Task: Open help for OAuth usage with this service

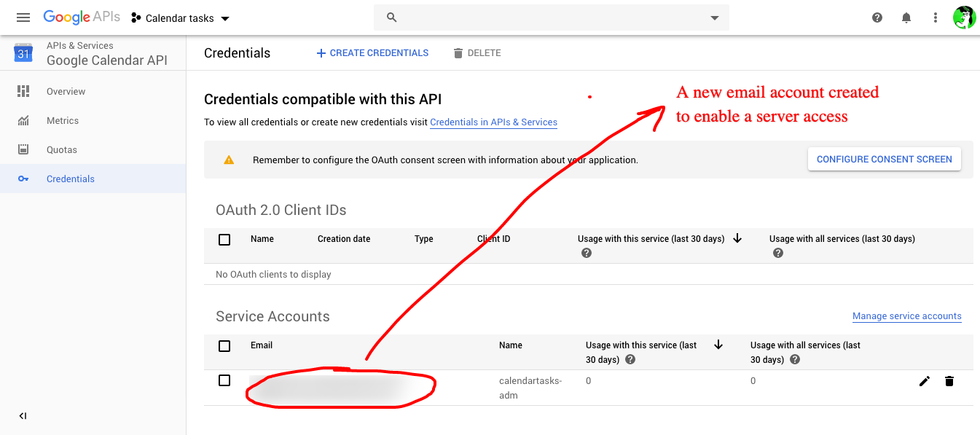Action: [x=587, y=253]
